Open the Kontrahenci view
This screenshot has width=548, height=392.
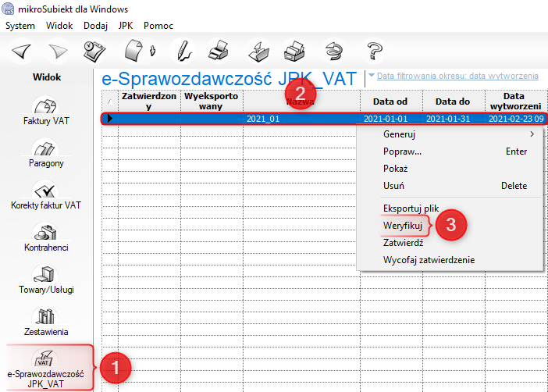click(x=46, y=238)
